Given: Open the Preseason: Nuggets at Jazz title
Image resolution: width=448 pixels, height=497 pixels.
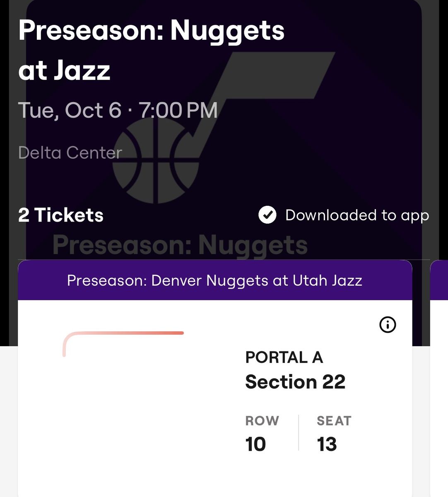Looking at the screenshot, I should click(152, 50).
